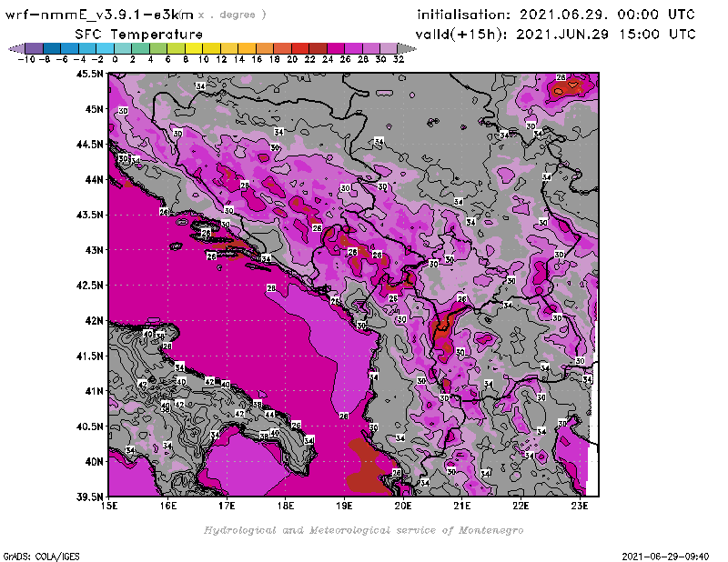Click the '2021-06-29-09:40' timestamp
728x562 pixels.
pos(665,557)
